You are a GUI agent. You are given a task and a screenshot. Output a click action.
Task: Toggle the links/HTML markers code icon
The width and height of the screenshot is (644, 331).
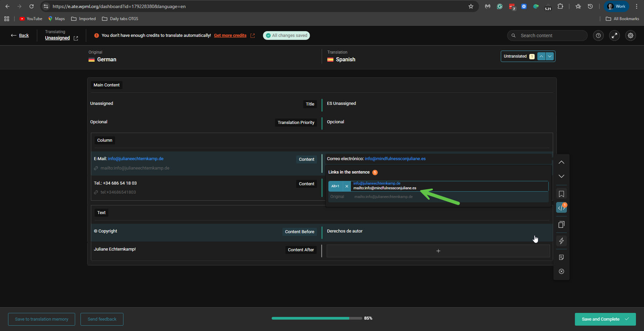tap(561, 208)
